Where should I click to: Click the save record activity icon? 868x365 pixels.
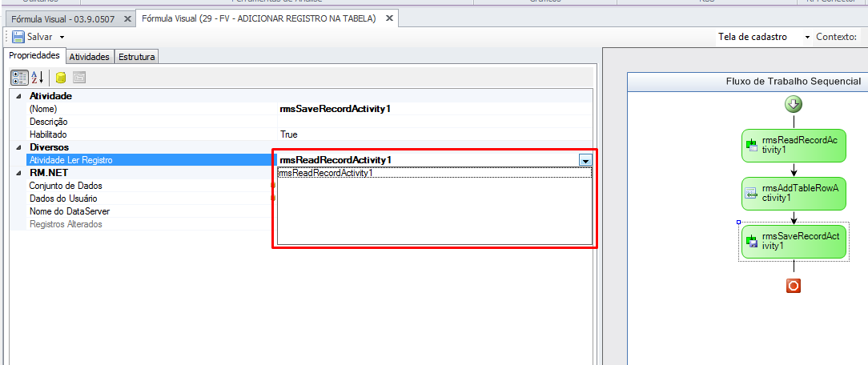coord(751,242)
